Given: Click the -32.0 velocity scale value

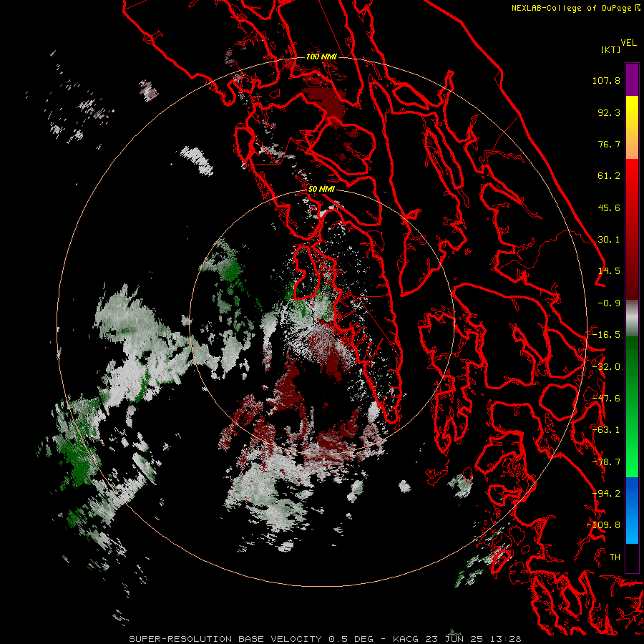Looking at the screenshot, I should point(606,367).
